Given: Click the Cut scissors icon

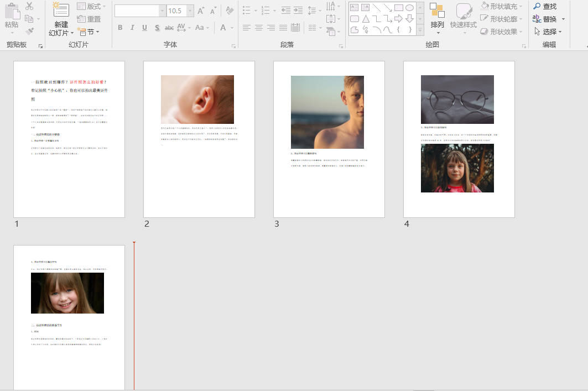Looking at the screenshot, I should pyautogui.click(x=29, y=7).
